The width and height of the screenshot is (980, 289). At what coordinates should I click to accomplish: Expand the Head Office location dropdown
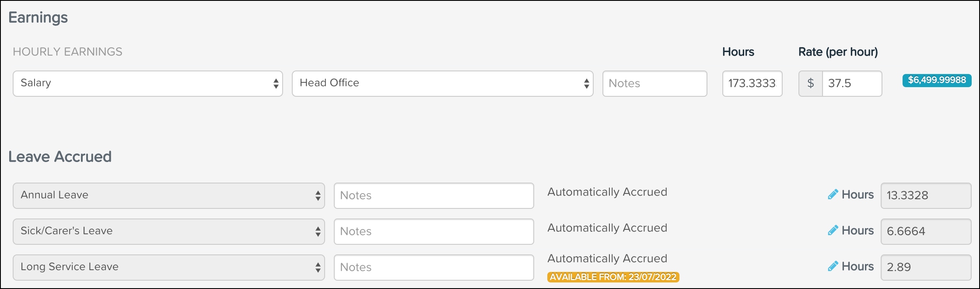point(442,83)
